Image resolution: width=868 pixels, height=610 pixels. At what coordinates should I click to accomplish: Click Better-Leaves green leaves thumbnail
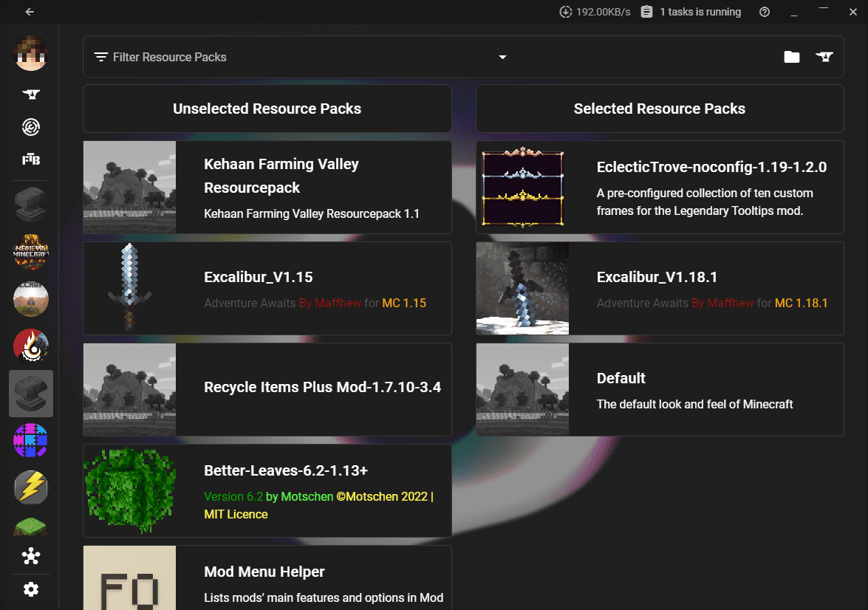[x=129, y=490]
